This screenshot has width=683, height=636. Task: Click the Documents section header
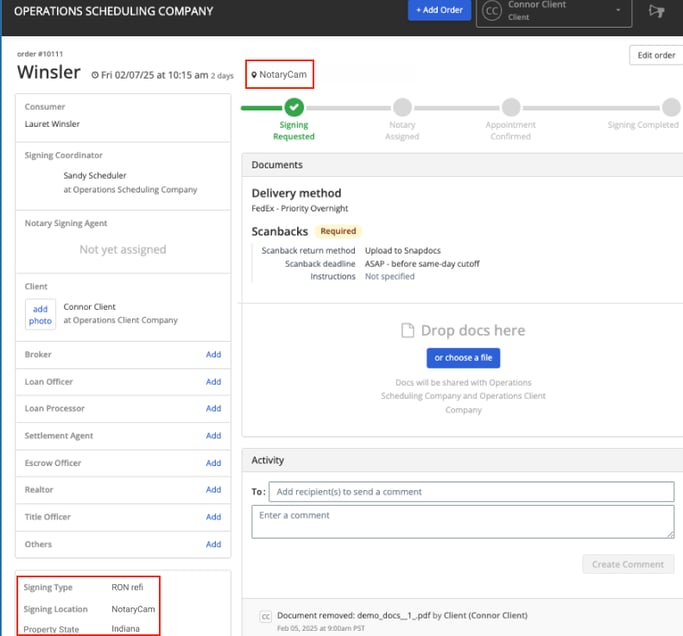click(463, 165)
